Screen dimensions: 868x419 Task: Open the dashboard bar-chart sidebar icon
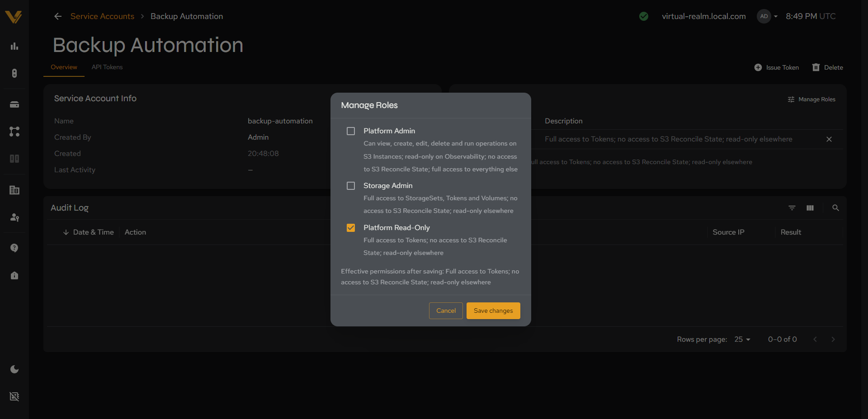[x=14, y=46]
